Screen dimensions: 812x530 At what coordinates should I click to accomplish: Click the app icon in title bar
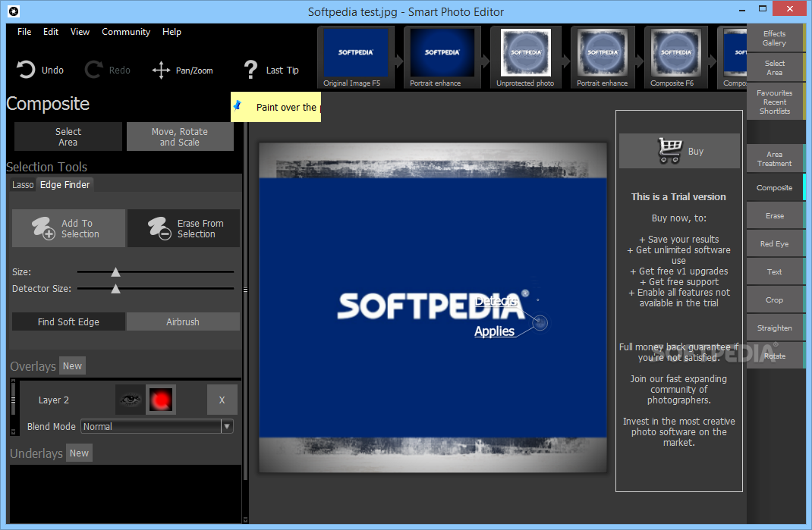coord(14,11)
